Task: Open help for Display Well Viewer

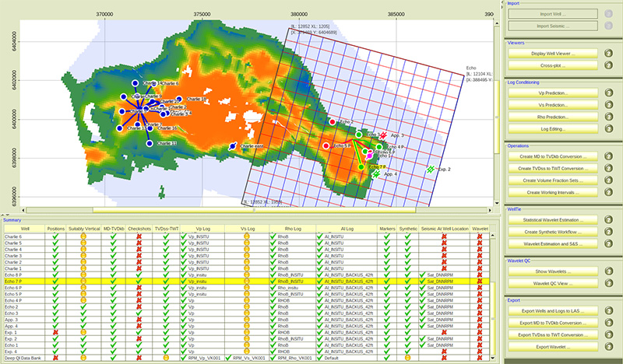Action: (607, 53)
